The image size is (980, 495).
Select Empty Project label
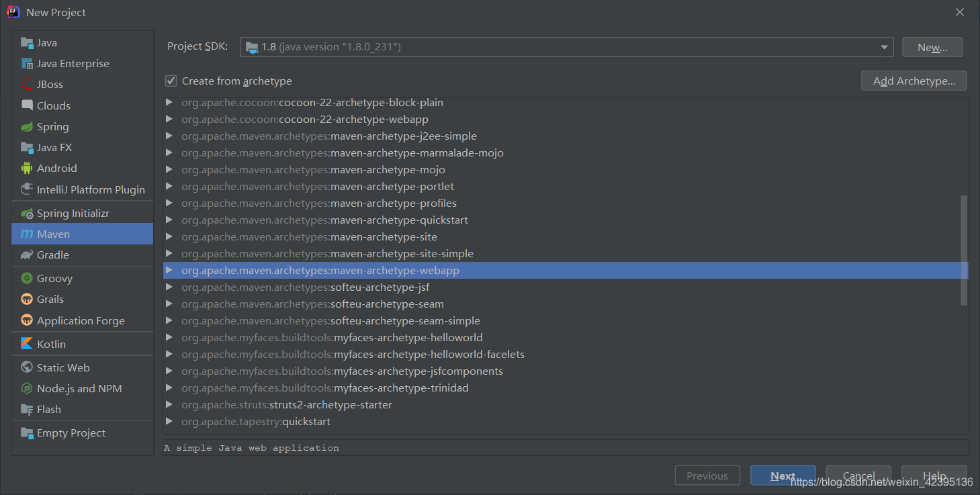71,433
